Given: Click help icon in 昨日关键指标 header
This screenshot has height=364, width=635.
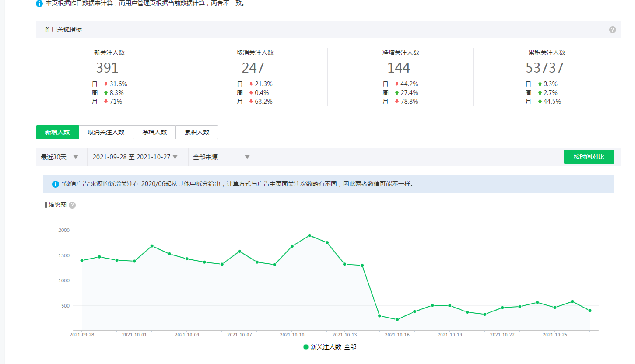Looking at the screenshot, I should click(612, 30).
